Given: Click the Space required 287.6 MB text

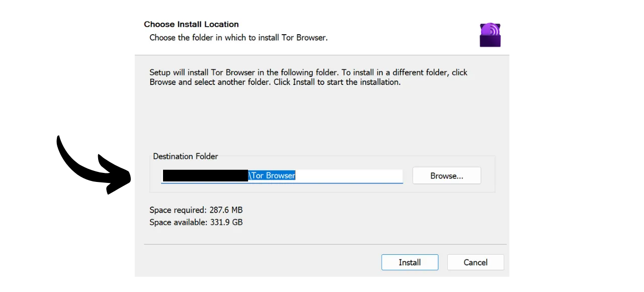Looking at the screenshot, I should click(196, 210).
